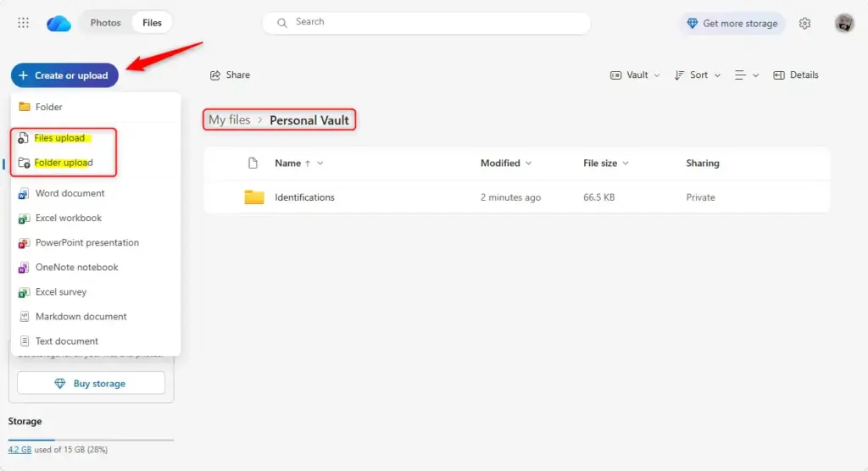This screenshot has width=868, height=471.
Task: Click the Get more storage button
Action: click(732, 23)
